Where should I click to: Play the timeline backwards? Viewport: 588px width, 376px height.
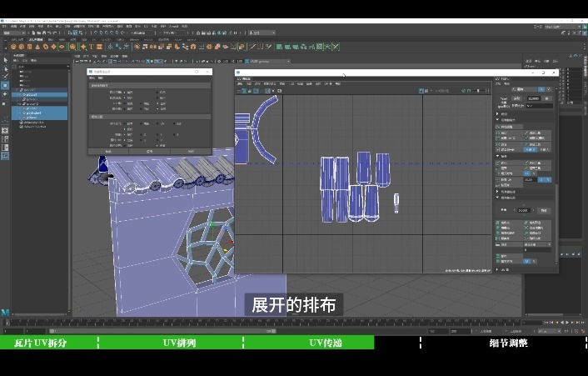point(561,323)
